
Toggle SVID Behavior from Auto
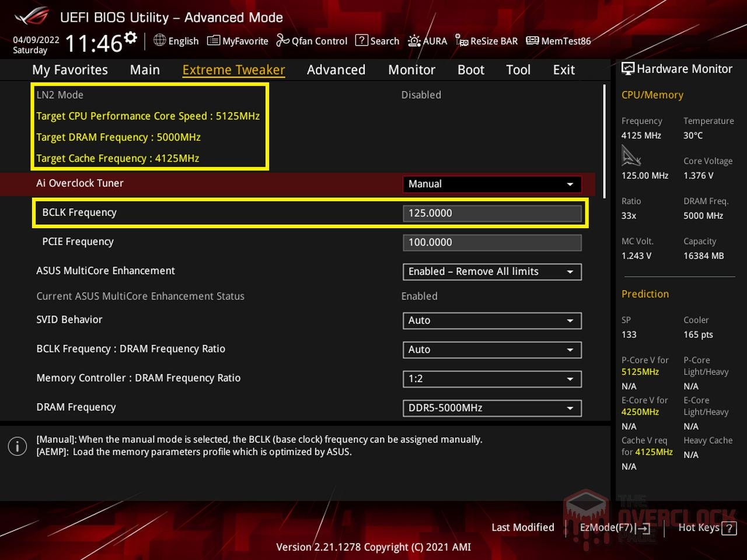[x=491, y=320]
